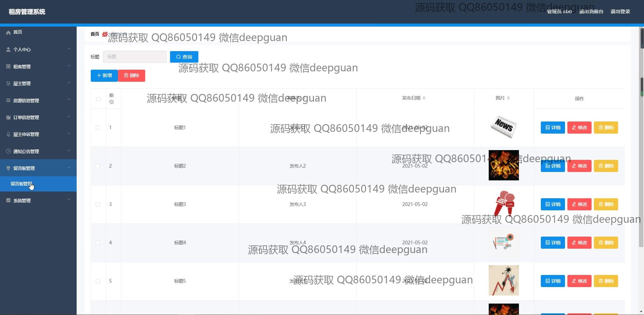Open 详情 for row 标题1
This screenshot has height=315, width=644.
point(553,128)
